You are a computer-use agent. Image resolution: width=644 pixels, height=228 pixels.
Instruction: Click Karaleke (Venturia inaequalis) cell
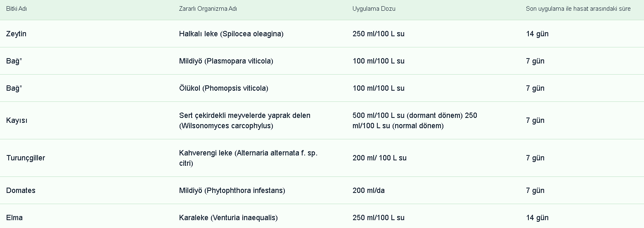228,218
